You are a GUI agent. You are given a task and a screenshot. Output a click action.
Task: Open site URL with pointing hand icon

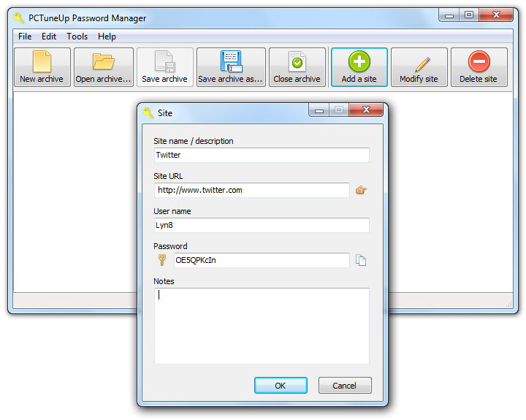pos(361,190)
